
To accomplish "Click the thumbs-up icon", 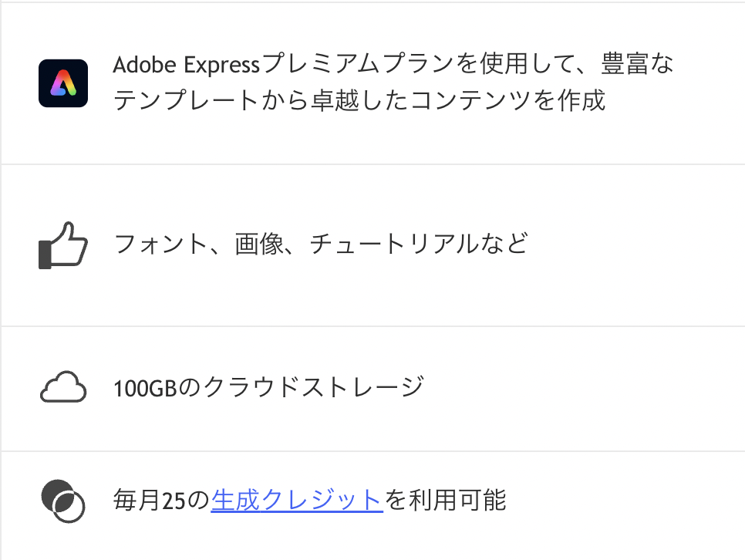I will tap(63, 245).
